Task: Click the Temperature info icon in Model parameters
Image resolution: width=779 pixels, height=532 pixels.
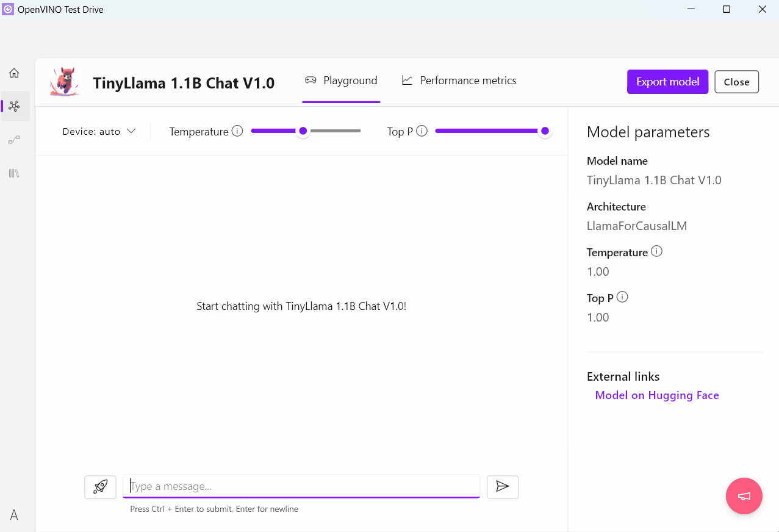Action: pyautogui.click(x=656, y=250)
